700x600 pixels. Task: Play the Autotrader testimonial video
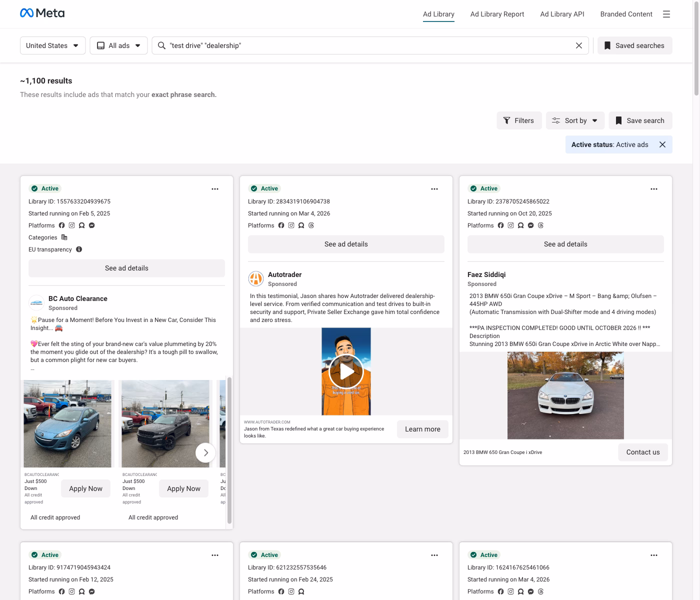(x=346, y=371)
